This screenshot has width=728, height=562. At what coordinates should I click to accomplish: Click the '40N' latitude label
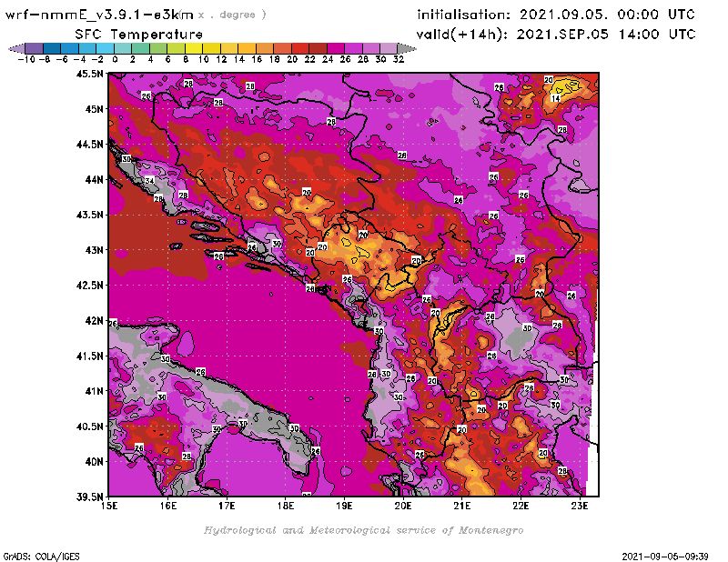point(94,462)
